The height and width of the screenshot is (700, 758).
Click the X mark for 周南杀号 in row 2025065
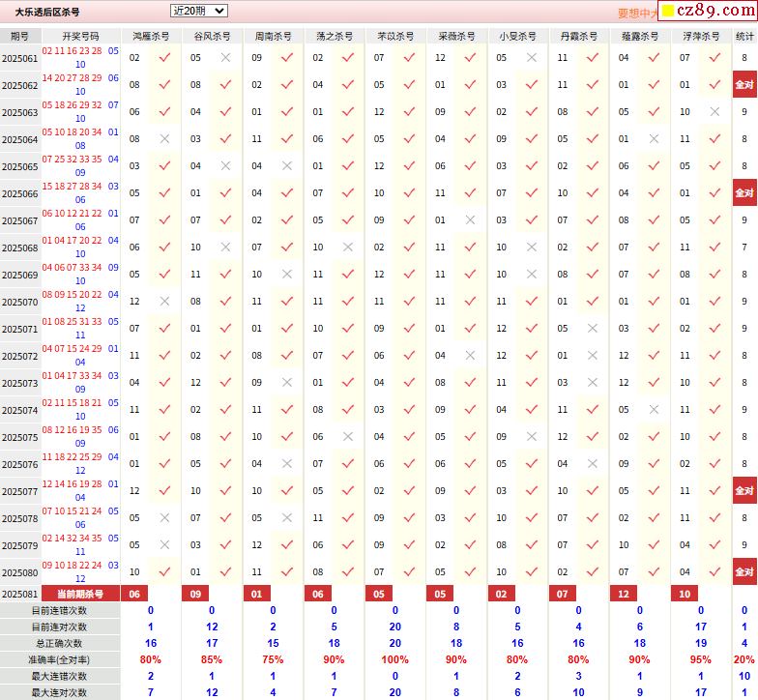287,166
